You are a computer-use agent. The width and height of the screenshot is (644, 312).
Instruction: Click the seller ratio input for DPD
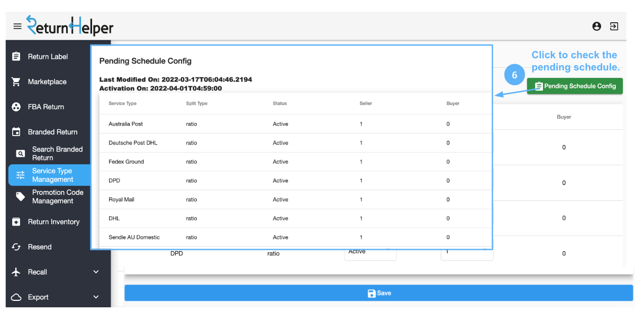point(467,254)
